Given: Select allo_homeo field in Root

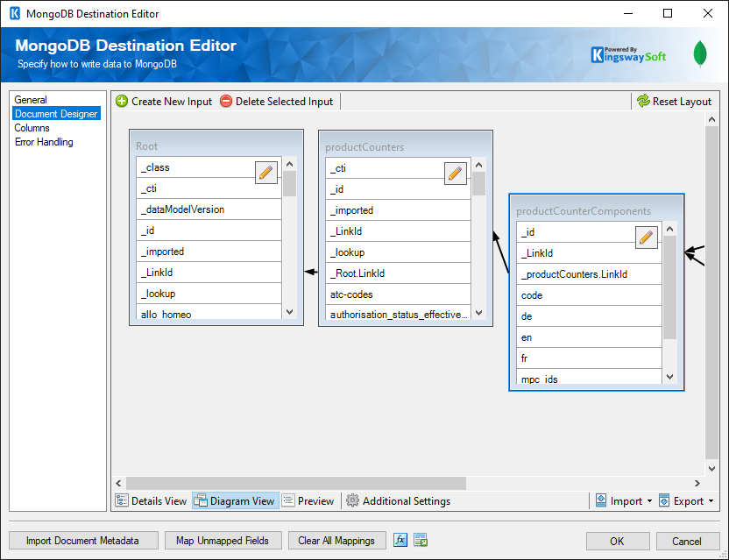Looking at the screenshot, I should point(209,313).
